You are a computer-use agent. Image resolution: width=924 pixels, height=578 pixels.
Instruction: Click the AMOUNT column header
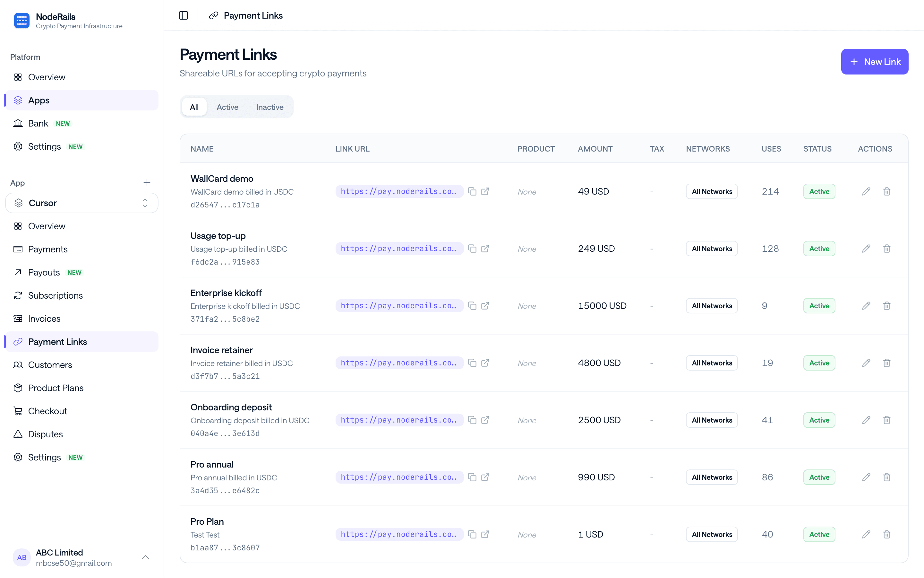[595, 149]
